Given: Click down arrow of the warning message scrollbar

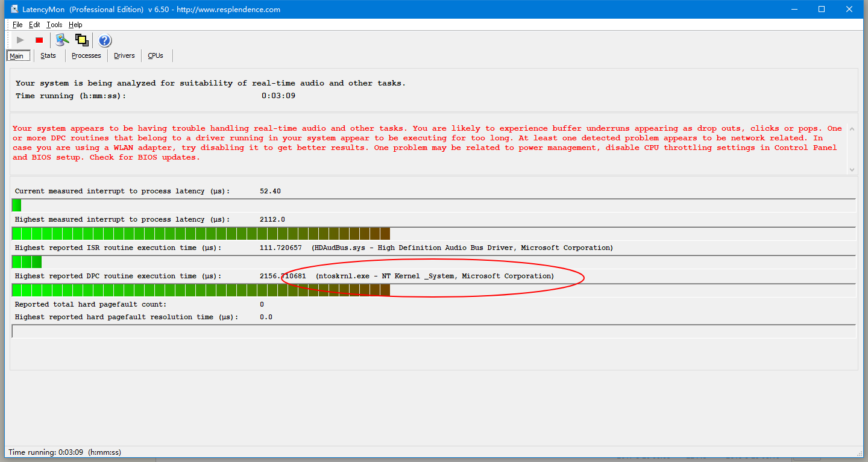Looking at the screenshot, I should coord(852,169).
